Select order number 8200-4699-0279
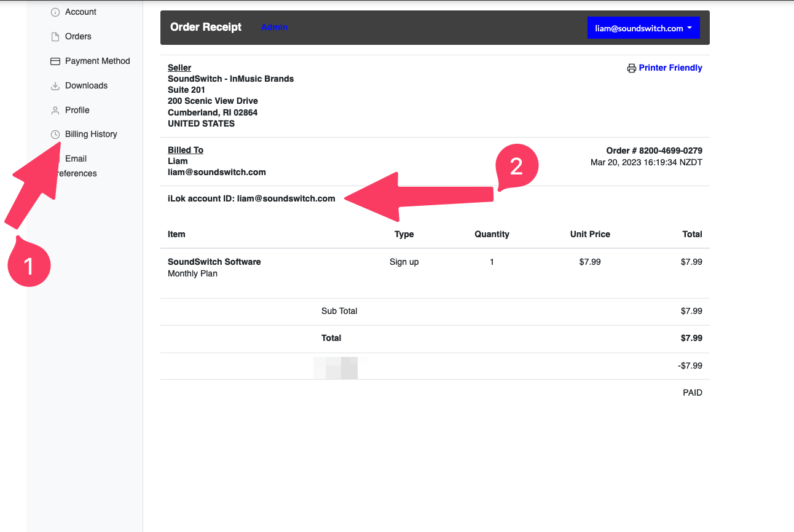This screenshot has width=794, height=532. [654, 151]
